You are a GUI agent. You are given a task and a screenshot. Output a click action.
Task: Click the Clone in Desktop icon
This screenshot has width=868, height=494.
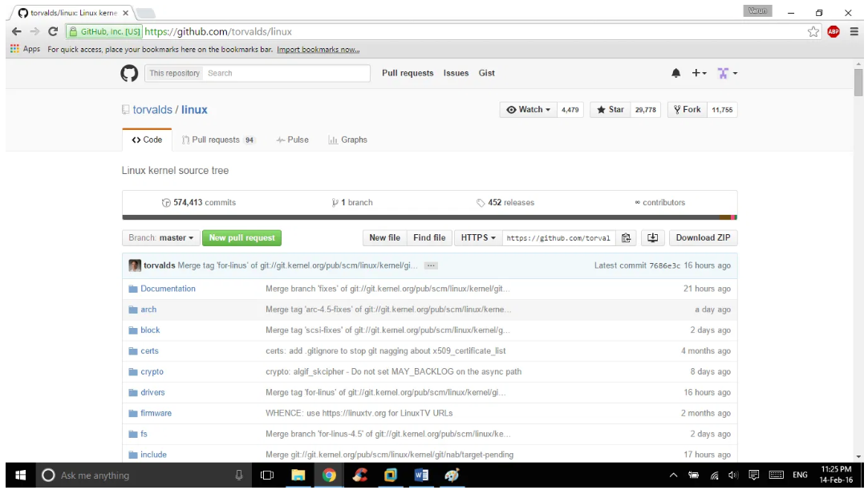click(652, 237)
